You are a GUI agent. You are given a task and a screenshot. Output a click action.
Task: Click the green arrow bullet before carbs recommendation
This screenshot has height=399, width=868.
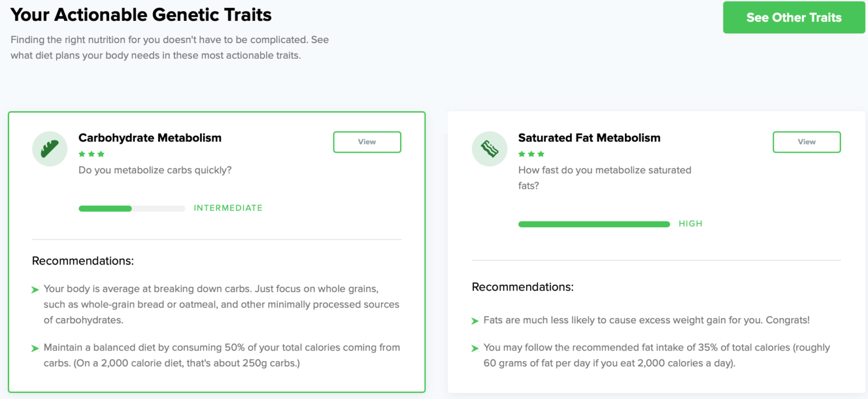click(35, 289)
